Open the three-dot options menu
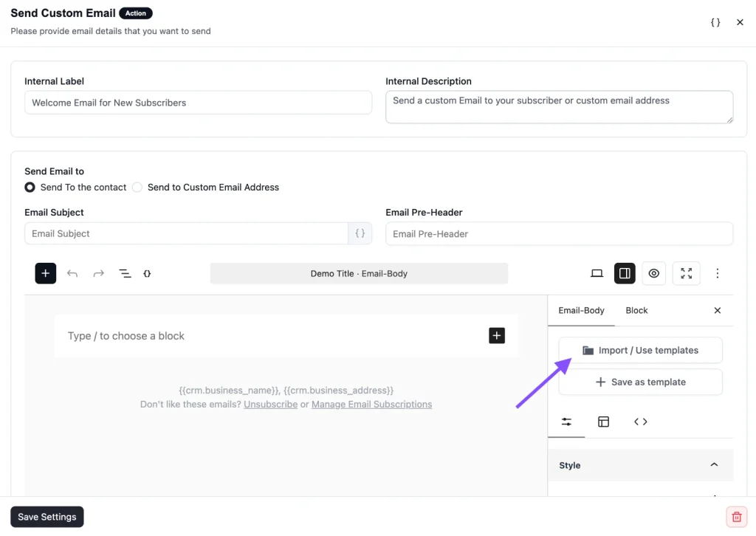This screenshot has height=536, width=756. pyautogui.click(x=718, y=273)
